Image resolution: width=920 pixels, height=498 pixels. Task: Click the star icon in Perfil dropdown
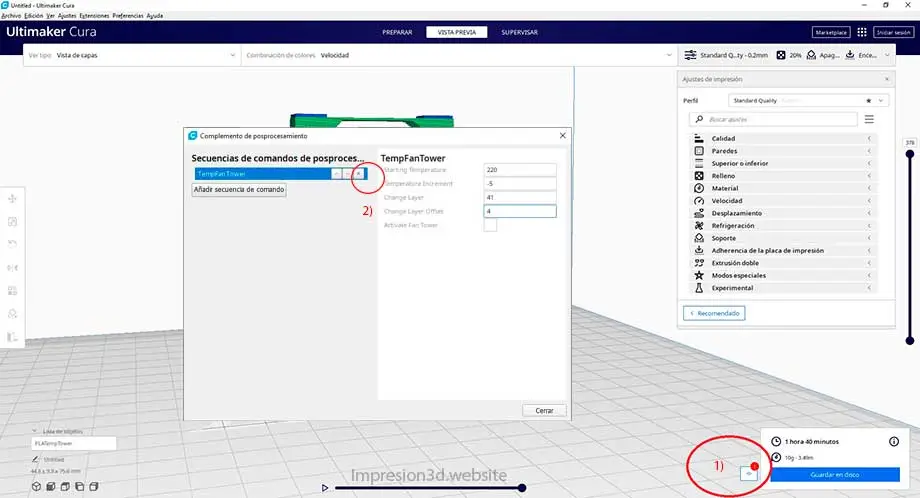point(868,100)
